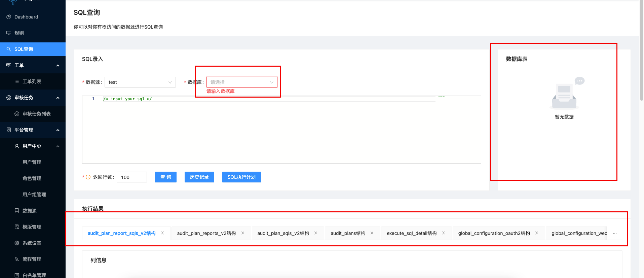
Task: Open 工单列表 in sidebar
Action: coord(33,81)
